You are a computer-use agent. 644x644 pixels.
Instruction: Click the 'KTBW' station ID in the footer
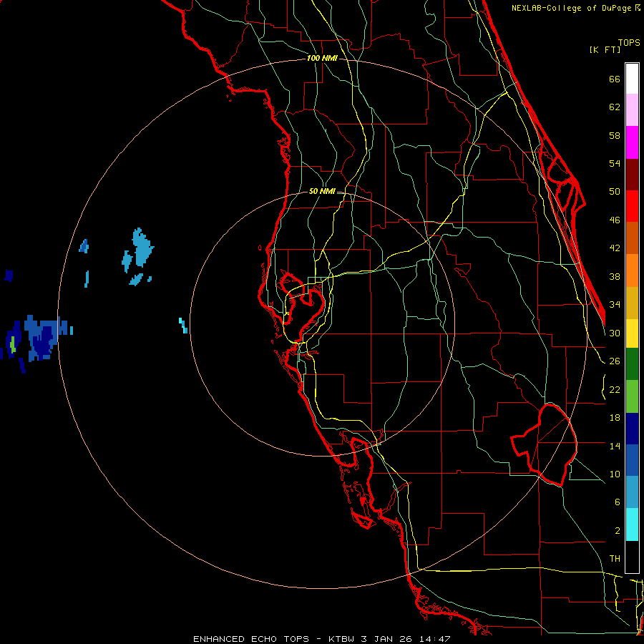click(342, 639)
